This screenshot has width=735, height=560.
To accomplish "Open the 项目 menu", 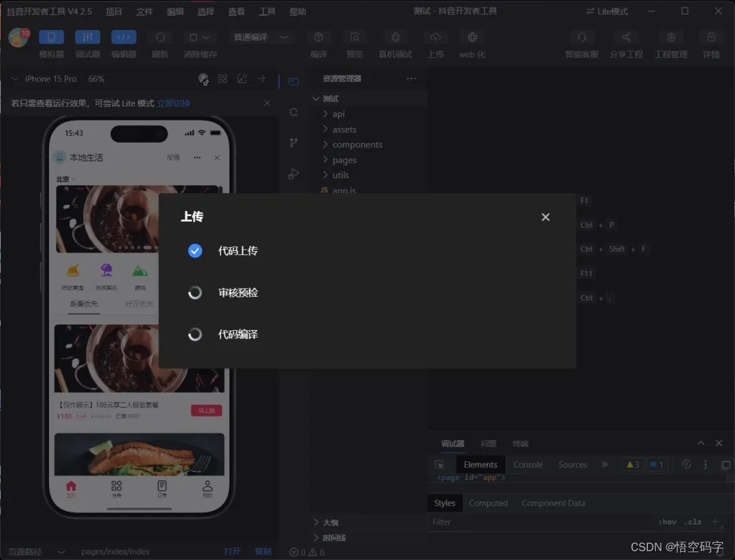I will tap(114, 12).
